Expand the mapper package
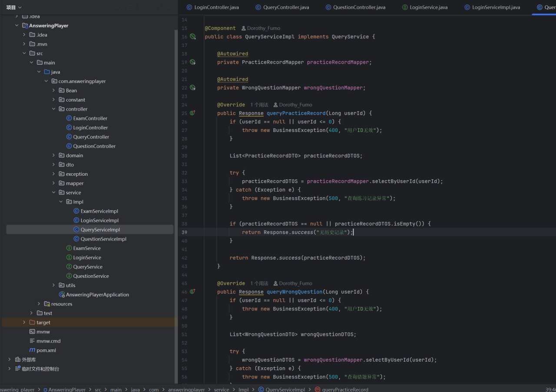556x392 pixels. coord(54,183)
